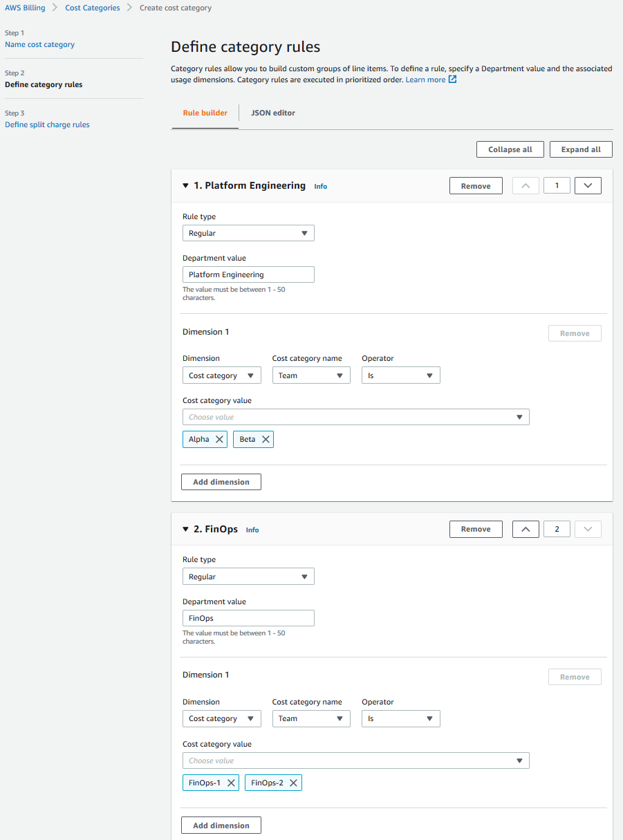Go to Name cost category step
This screenshot has height=840, width=623.
39,44
